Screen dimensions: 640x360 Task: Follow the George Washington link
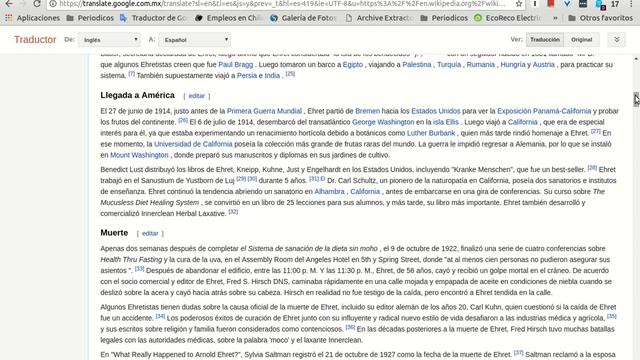pos(383,122)
